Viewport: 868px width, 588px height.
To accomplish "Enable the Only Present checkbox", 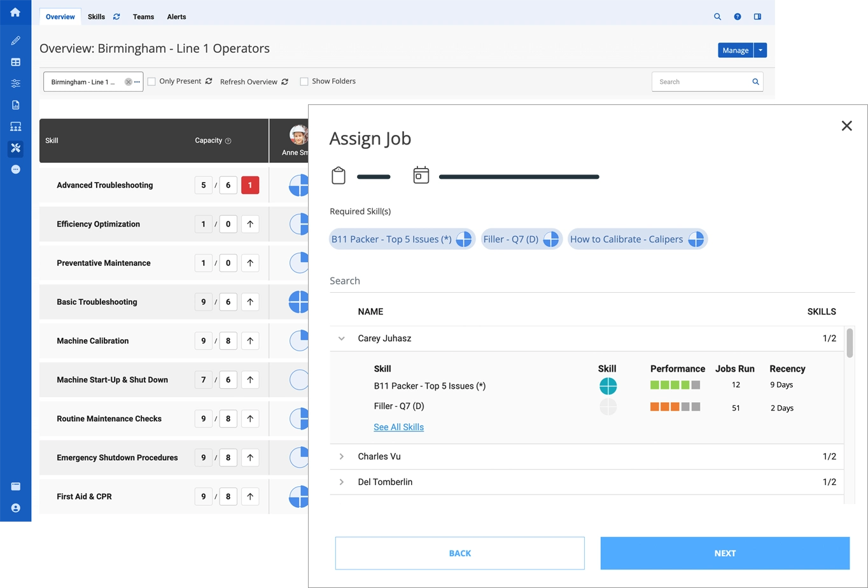I will (151, 81).
